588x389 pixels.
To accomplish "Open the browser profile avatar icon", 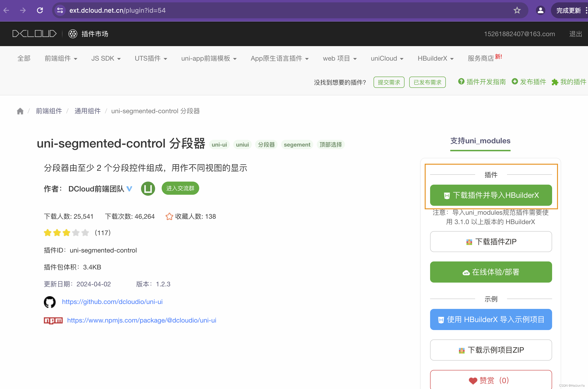I will [540, 10].
